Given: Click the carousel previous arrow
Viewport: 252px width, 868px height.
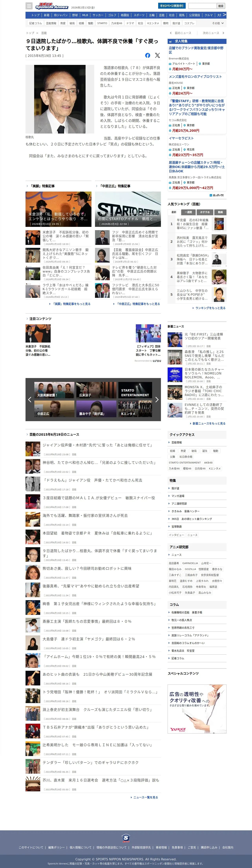Looking at the screenshot, I should click(x=29, y=400).
